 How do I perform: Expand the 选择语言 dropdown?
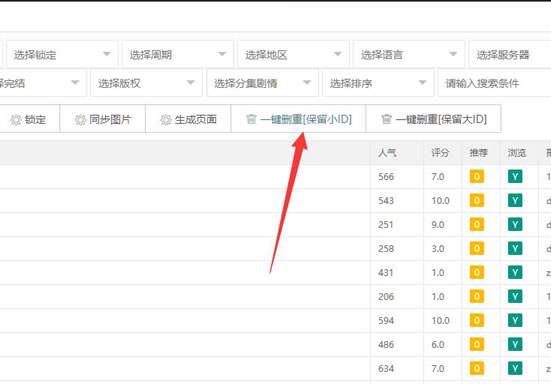(409, 54)
